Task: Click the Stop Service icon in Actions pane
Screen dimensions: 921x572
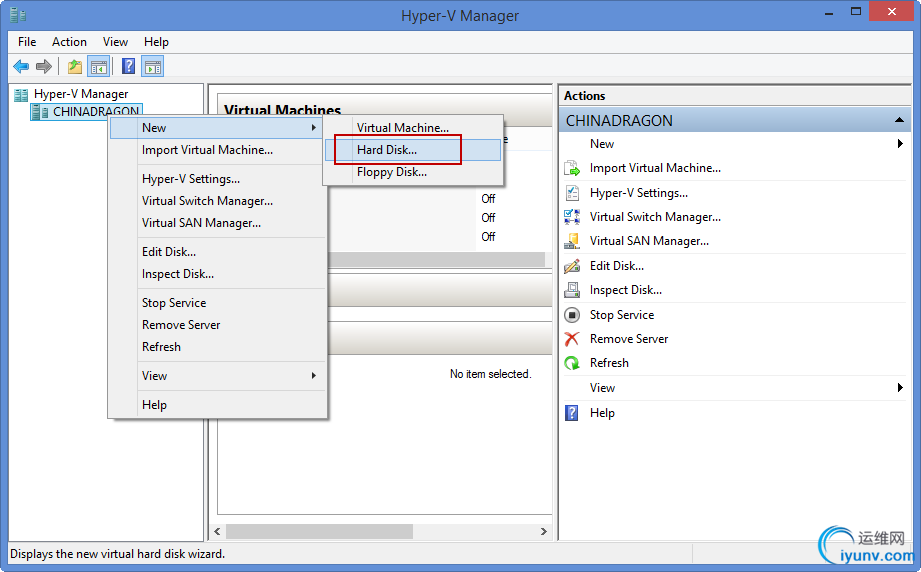Action: (572, 315)
